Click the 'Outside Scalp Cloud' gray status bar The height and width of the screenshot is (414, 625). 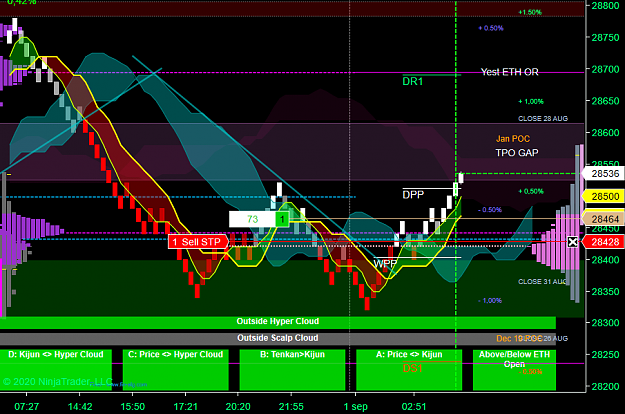278,339
